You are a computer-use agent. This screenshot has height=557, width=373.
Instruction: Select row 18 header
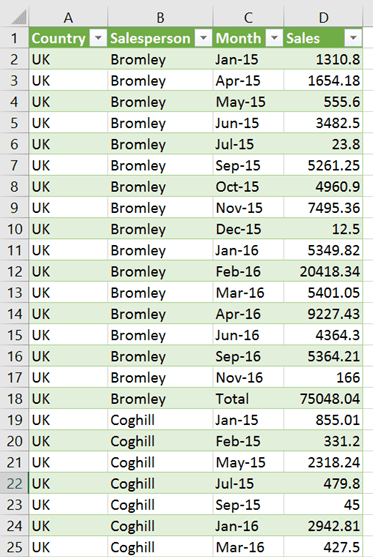tap(14, 399)
